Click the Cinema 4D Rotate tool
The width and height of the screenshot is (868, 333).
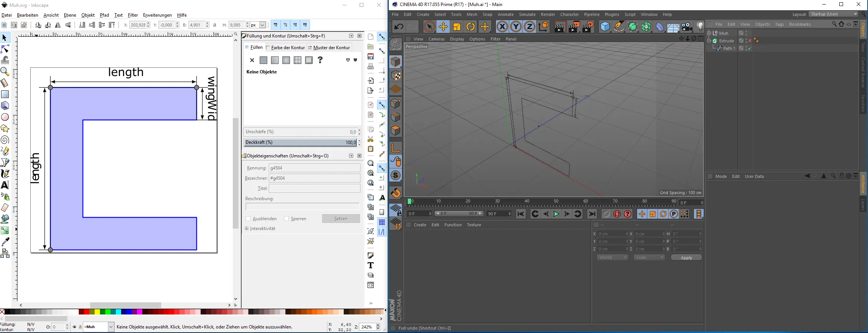click(x=471, y=27)
